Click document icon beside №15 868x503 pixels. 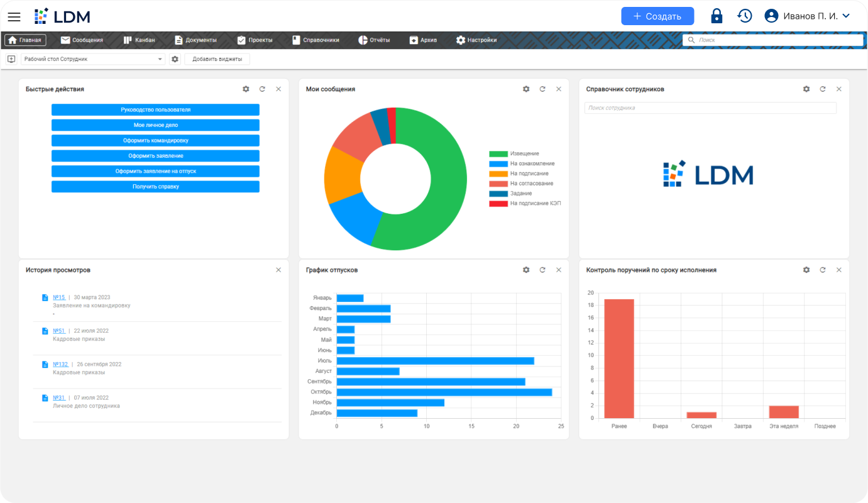(45, 297)
